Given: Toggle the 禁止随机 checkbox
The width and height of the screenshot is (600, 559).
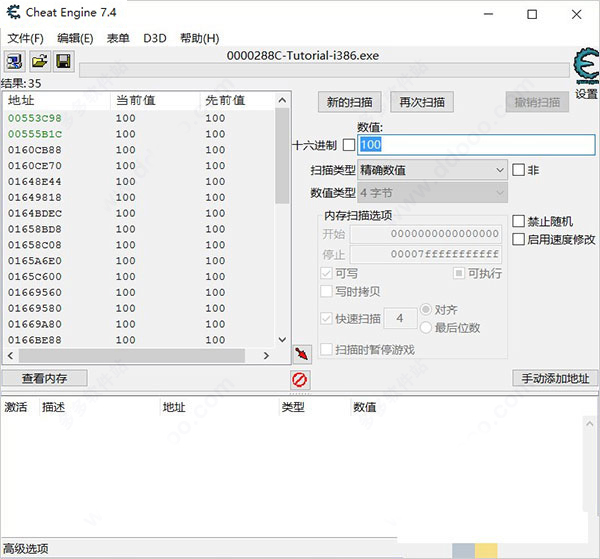Looking at the screenshot, I should pyautogui.click(x=518, y=221).
